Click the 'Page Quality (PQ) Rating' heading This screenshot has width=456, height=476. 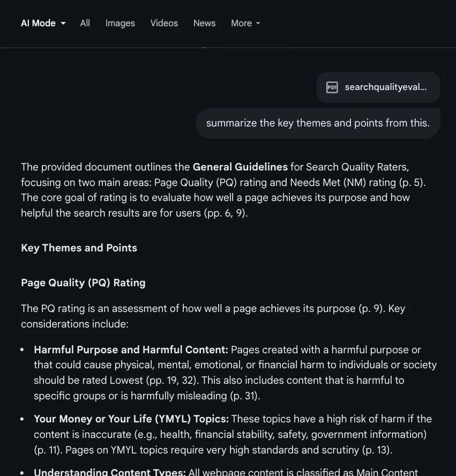click(x=83, y=282)
